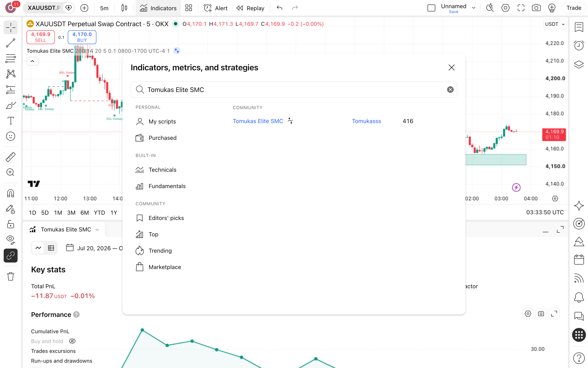Viewport: 588px width, 368px height.
Task: Click the red SELL 4,169.9 button
Action: tap(41, 37)
